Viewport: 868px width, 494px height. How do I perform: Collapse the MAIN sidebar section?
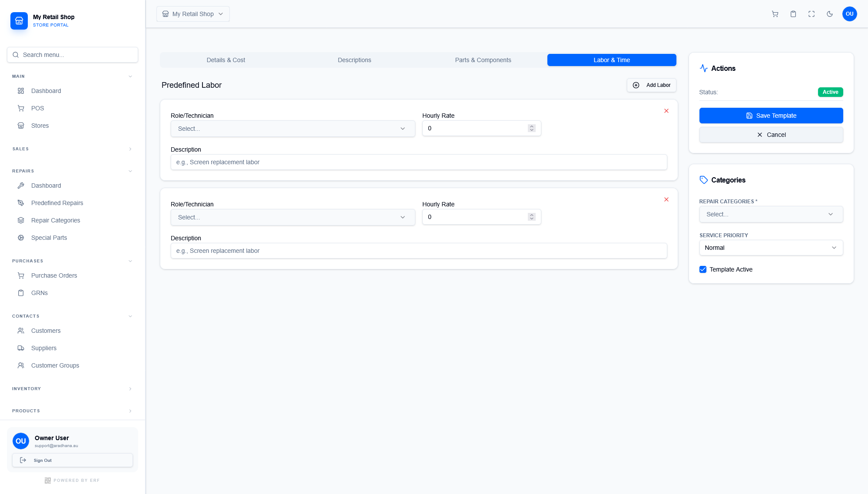click(73, 76)
